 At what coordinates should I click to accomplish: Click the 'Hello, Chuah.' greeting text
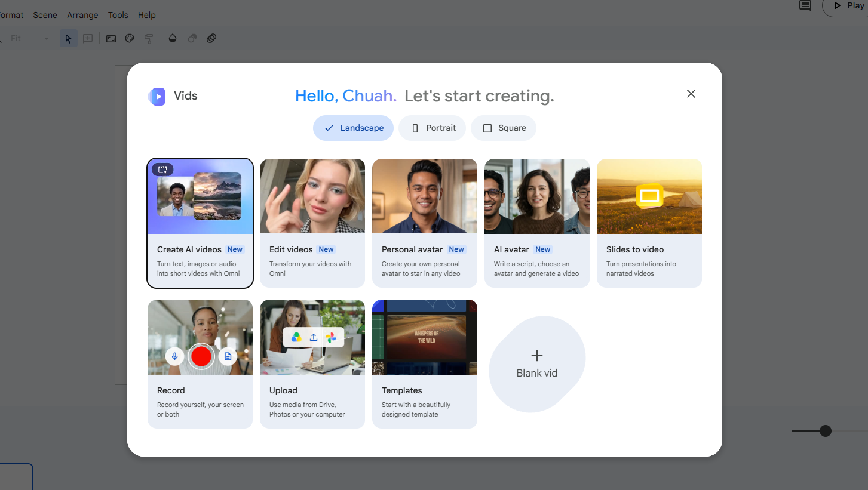click(346, 95)
